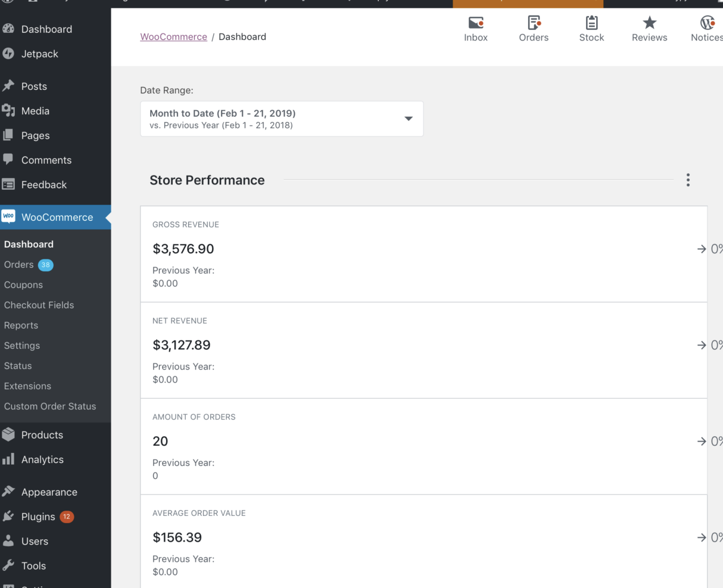
Task: Click the Orders count badge 38
Action: [x=46, y=265]
